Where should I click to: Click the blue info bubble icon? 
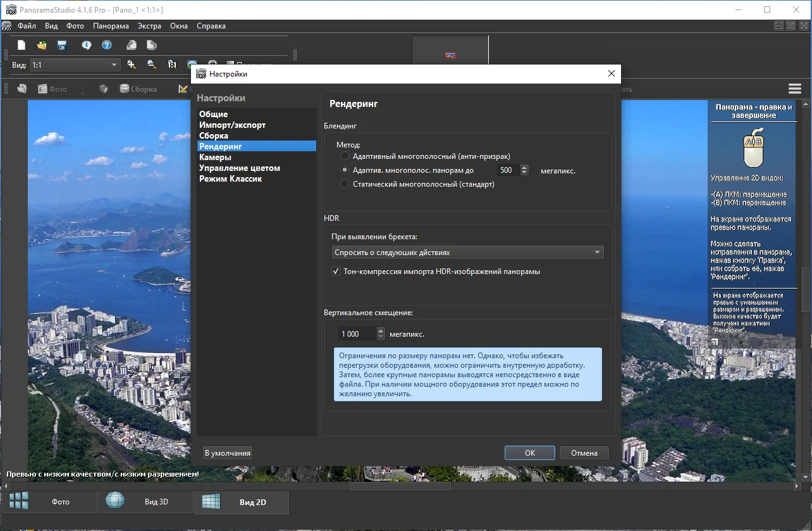pos(87,45)
